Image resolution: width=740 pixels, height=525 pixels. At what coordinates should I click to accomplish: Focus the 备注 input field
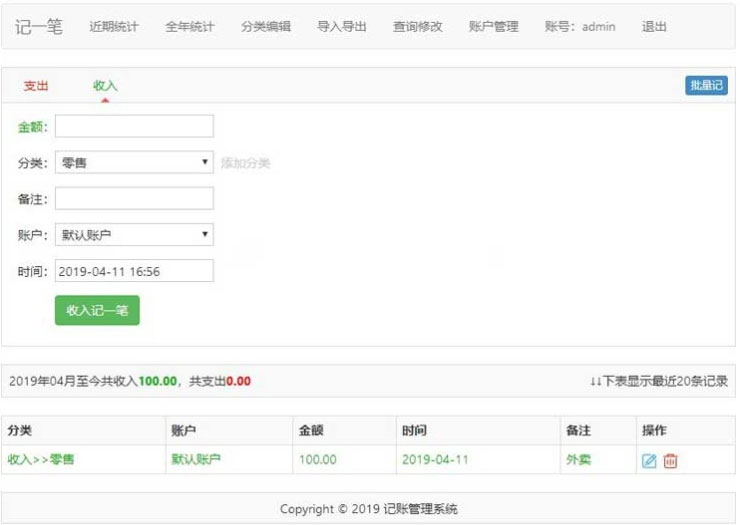point(135,198)
